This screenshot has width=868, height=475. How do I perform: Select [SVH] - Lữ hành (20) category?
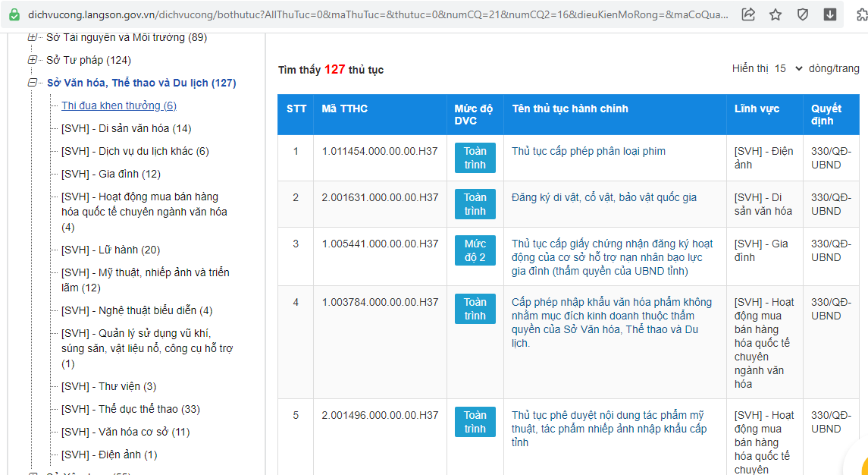tap(110, 250)
